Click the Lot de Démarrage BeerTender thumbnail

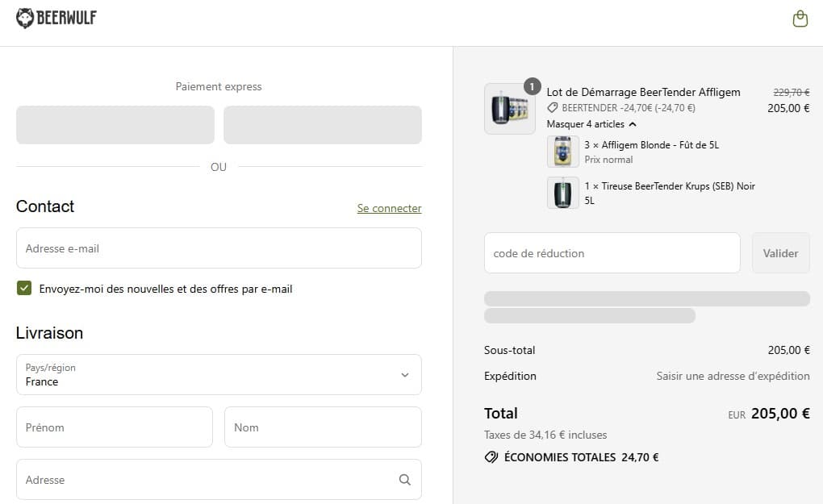tap(509, 109)
